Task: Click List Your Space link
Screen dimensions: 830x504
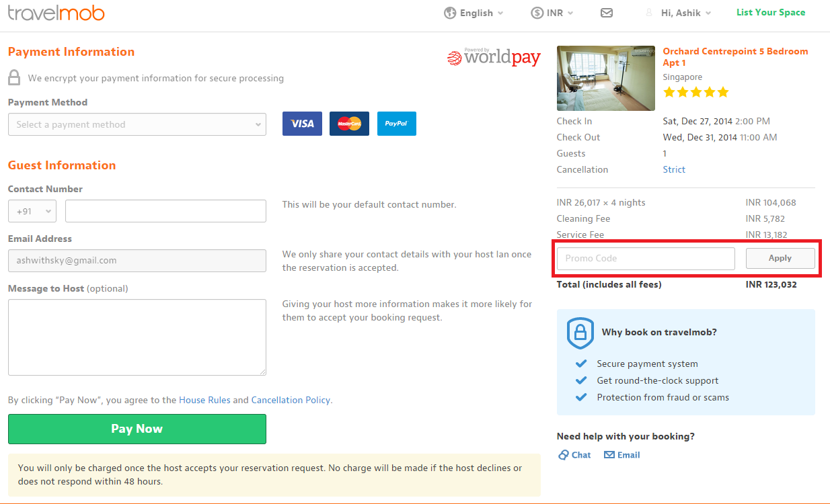Action: pyautogui.click(x=771, y=12)
